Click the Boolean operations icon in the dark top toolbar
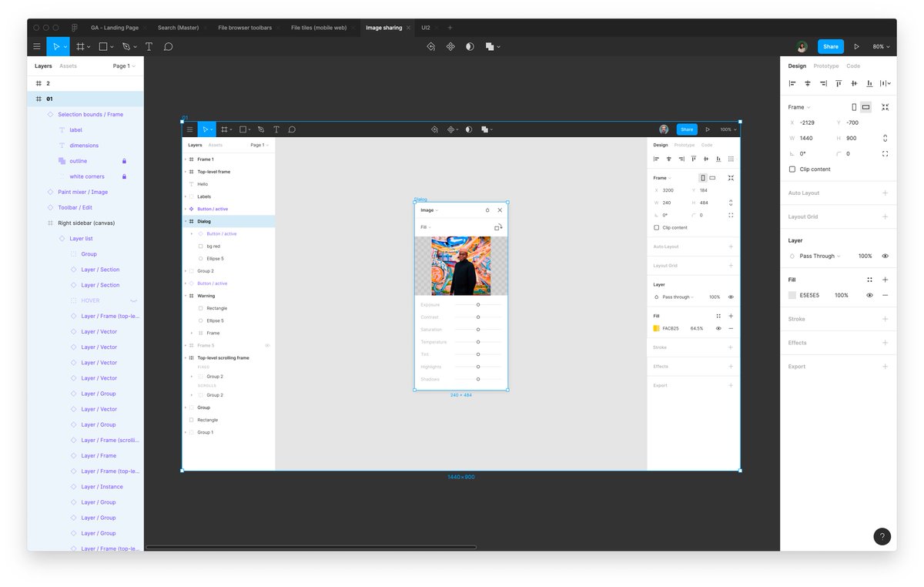924x587 pixels. click(x=490, y=46)
